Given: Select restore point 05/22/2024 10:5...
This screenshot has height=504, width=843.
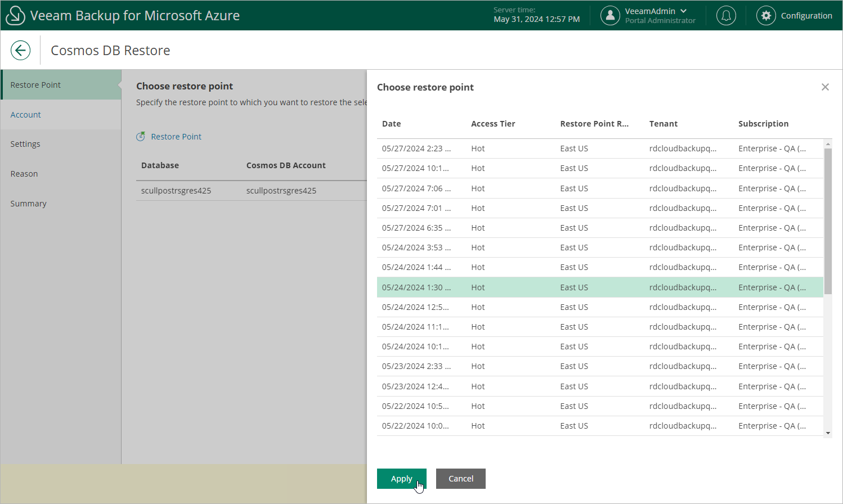Looking at the screenshot, I should tap(600, 406).
